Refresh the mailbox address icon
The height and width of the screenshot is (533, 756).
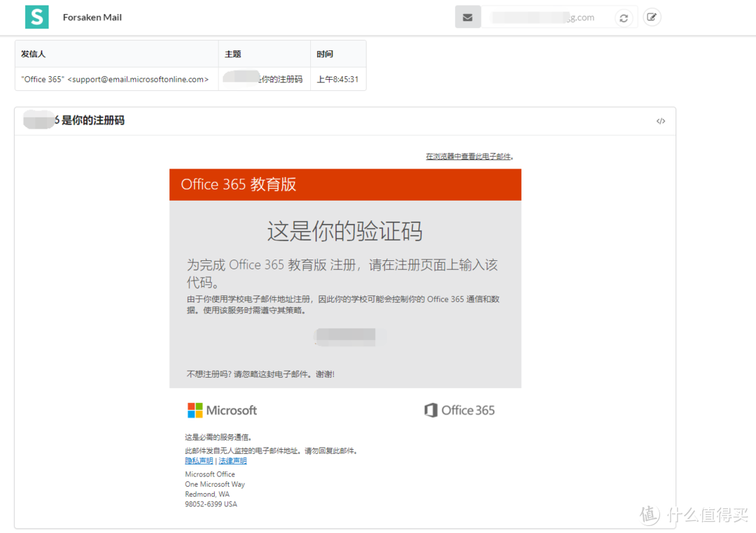[x=624, y=17]
